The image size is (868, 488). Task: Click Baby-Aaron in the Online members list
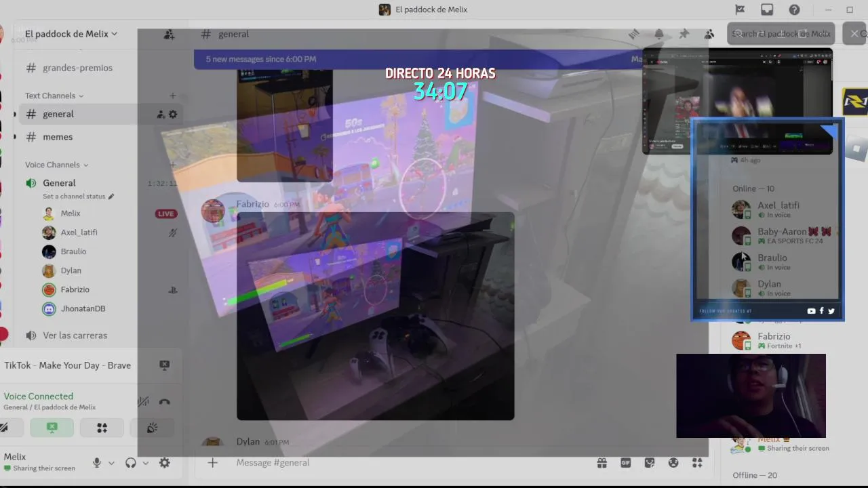pyautogui.click(x=783, y=236)
